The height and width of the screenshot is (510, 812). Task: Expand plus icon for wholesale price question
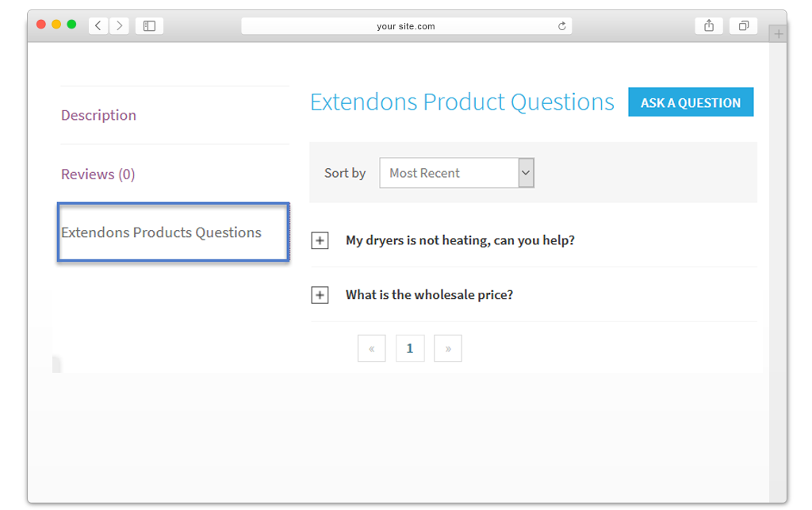click(320, 295)
